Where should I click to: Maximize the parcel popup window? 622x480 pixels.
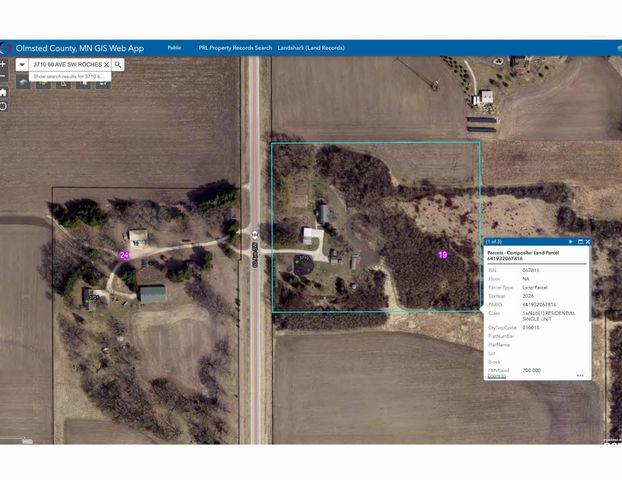point(579,241)
